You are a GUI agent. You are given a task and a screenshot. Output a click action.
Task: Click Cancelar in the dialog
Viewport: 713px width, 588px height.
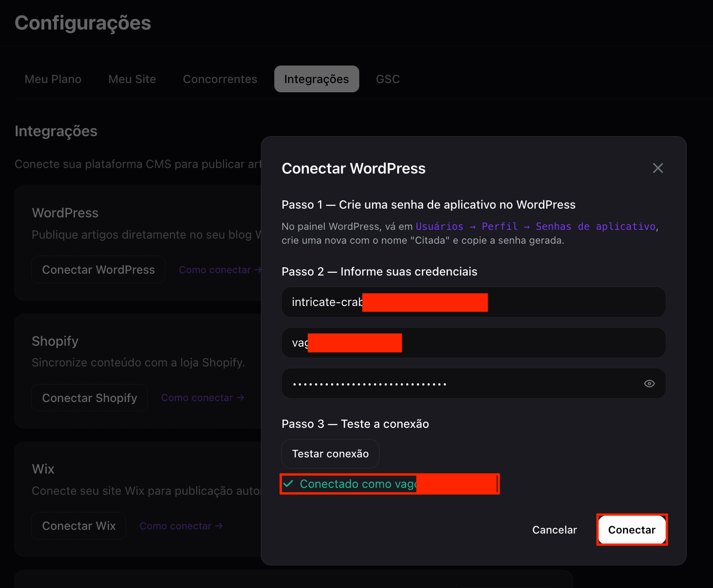[x=555, y=530]
